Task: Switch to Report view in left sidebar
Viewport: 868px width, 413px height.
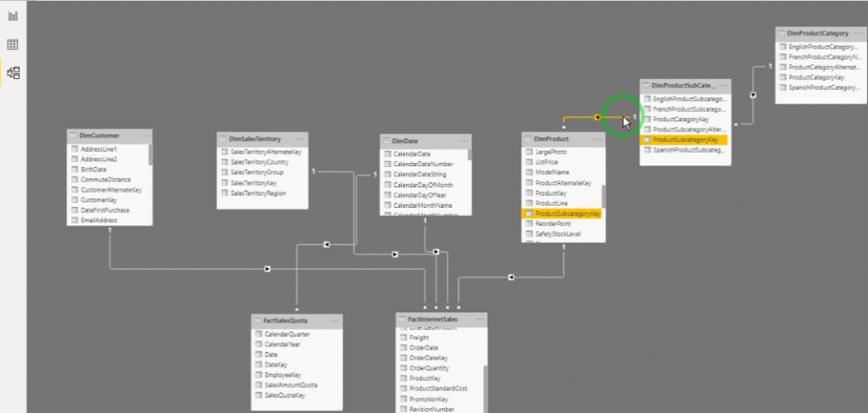Action: [13, 16]
